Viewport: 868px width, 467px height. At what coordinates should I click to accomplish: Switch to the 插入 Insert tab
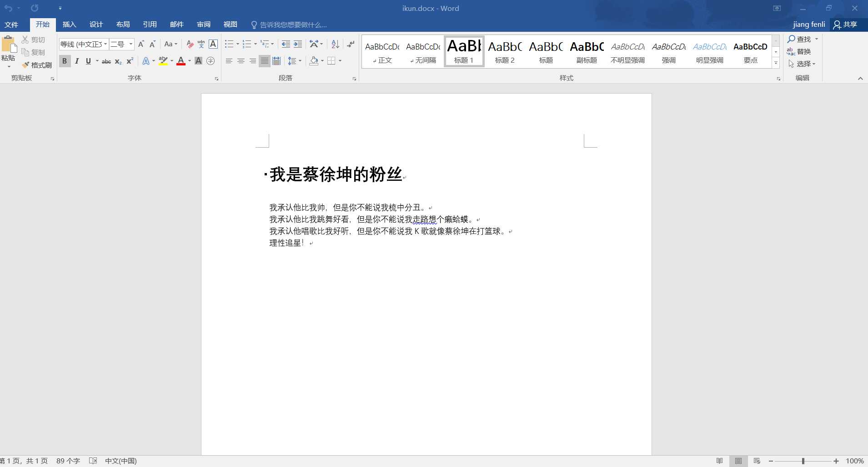tap(69, 25)
